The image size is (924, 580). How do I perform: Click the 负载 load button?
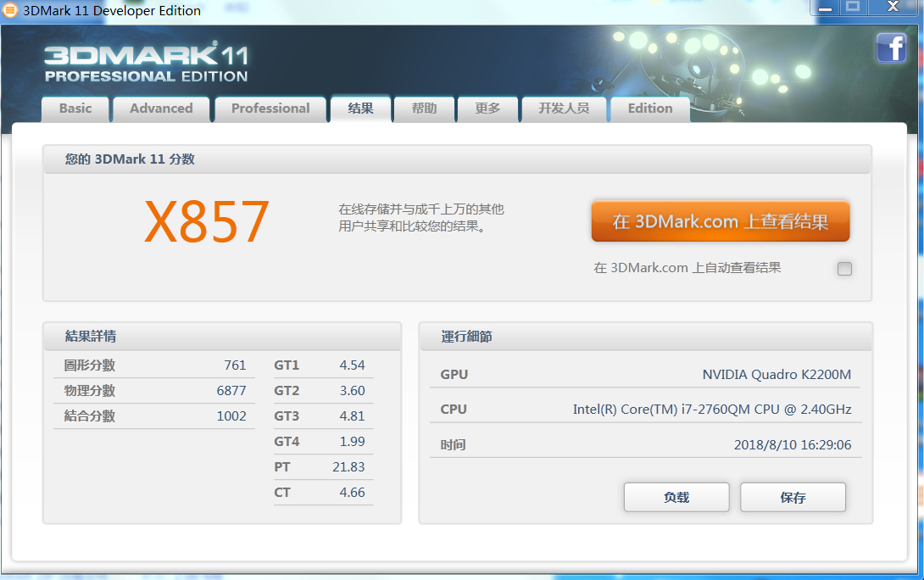[x=676, y=498]
